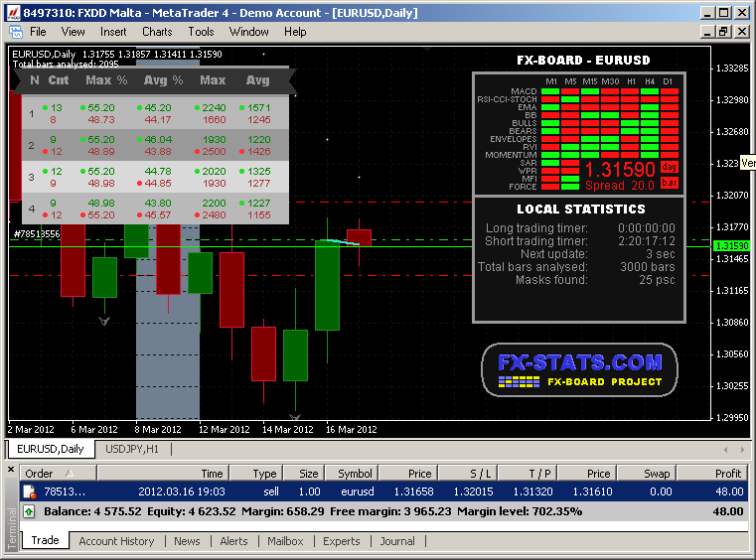Click the red 'bar' label in FX-Board
Viewport: 756px width, 560px height.
670,183
